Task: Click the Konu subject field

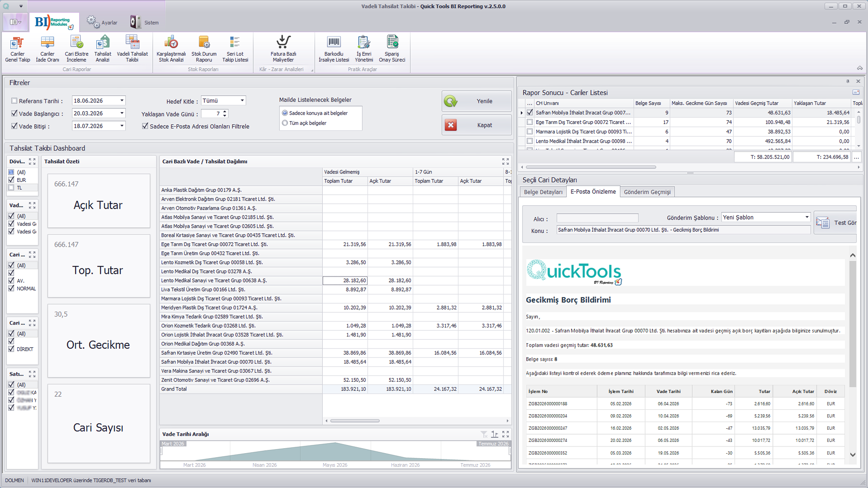Action: click(x=683, y=230)
